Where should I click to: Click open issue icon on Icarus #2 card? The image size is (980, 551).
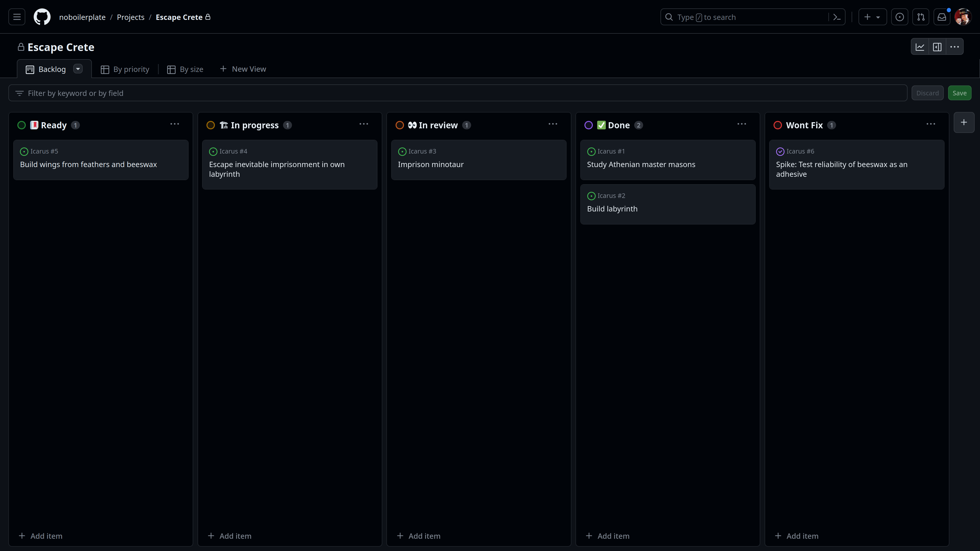tap(591, 196)
